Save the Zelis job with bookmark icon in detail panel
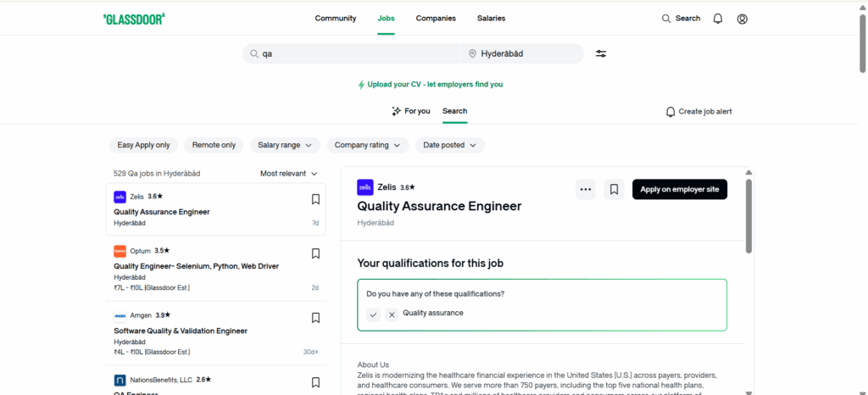Screen dimensions: 868x395 tap(615, 190)
